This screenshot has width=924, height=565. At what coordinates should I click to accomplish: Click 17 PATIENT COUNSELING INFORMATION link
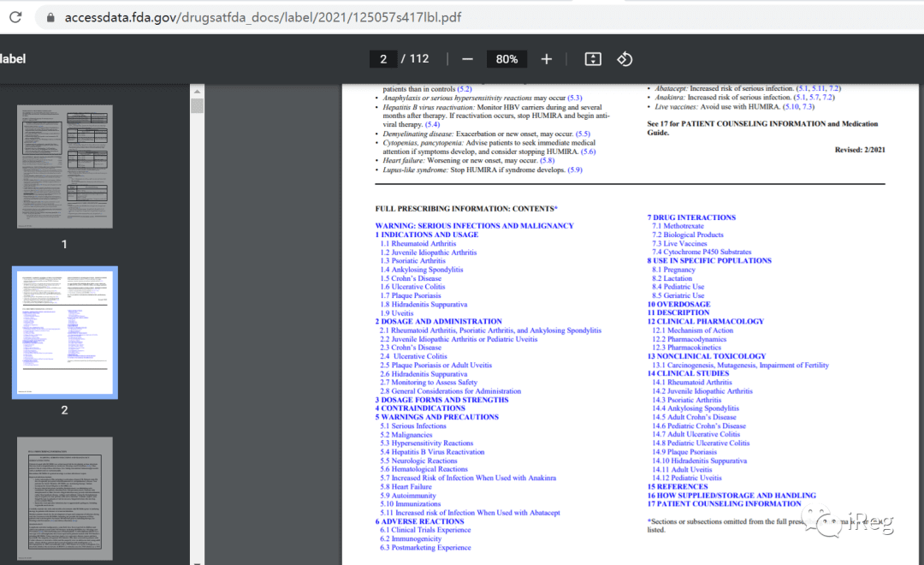(725, 503)
